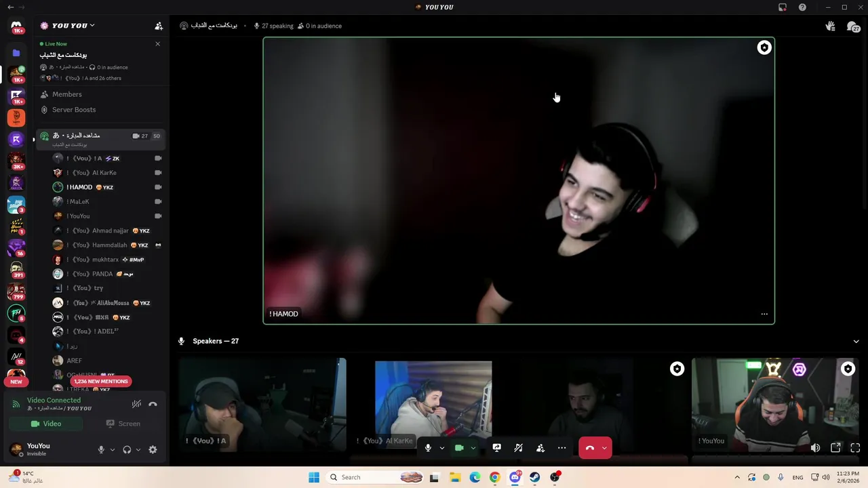Toggle deafen headphones in user panel

coord(127,449)
